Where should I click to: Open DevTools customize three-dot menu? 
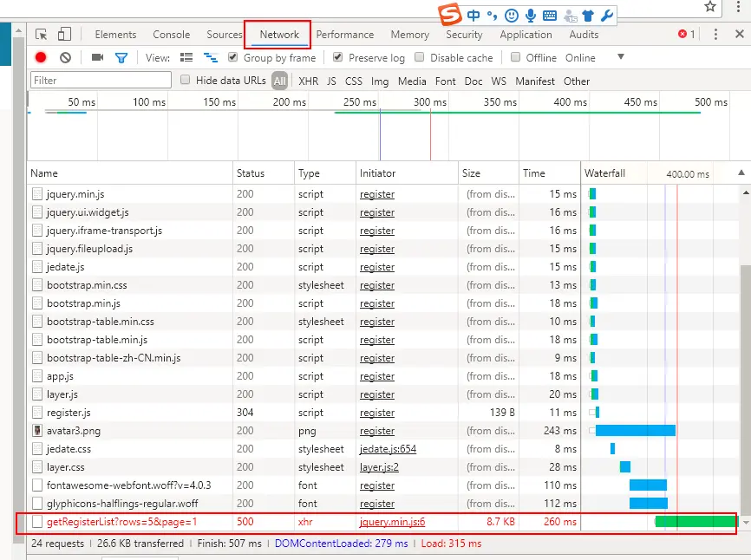tap(715, 34)
